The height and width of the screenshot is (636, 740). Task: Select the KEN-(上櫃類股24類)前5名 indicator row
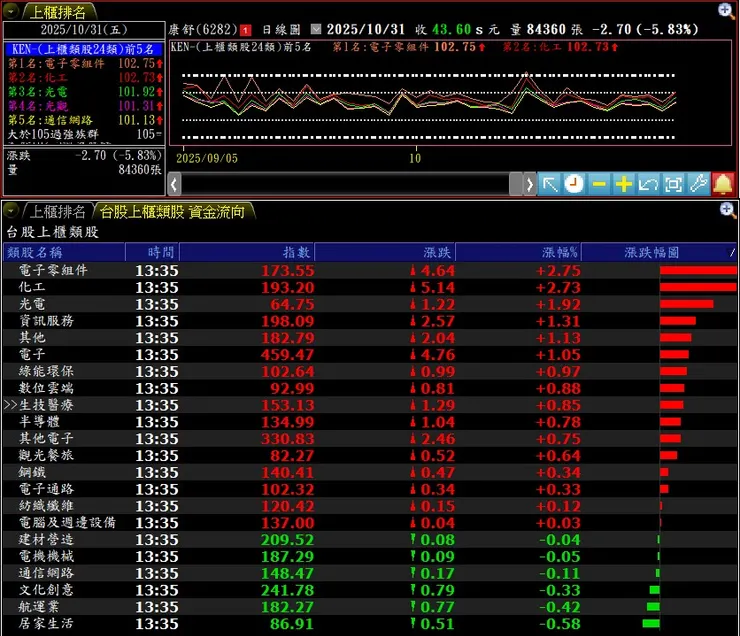[x=84, y=49]
